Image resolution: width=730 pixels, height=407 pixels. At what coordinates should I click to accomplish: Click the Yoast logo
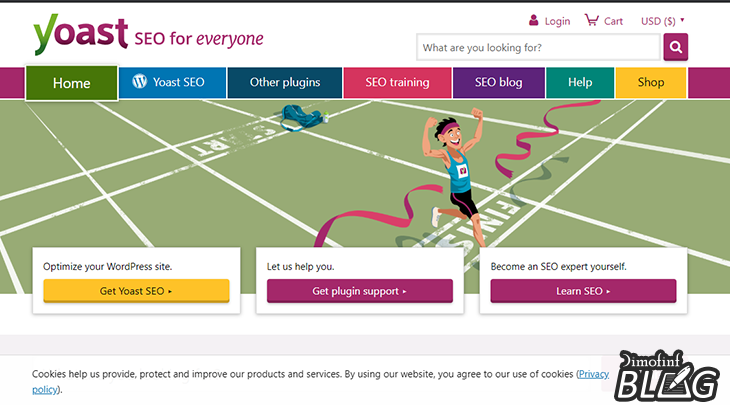pos(81,34)
